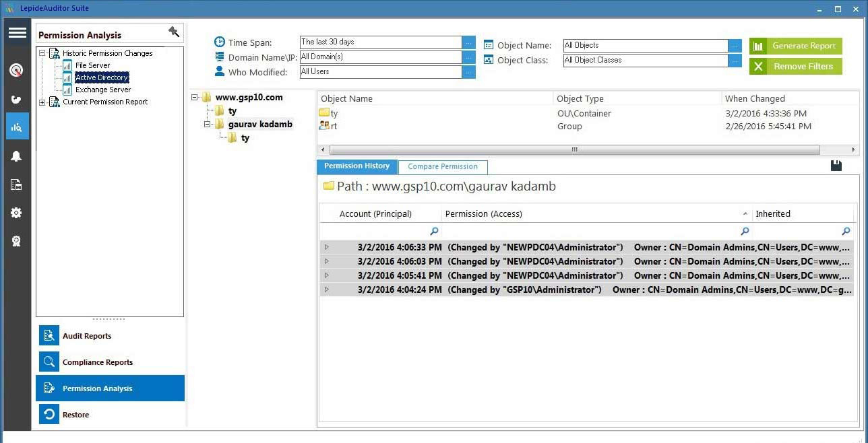Switch to the Compare Permission tab
This screenshot has width=868, height=443.
pyautogui.click(x=443, y=167)
